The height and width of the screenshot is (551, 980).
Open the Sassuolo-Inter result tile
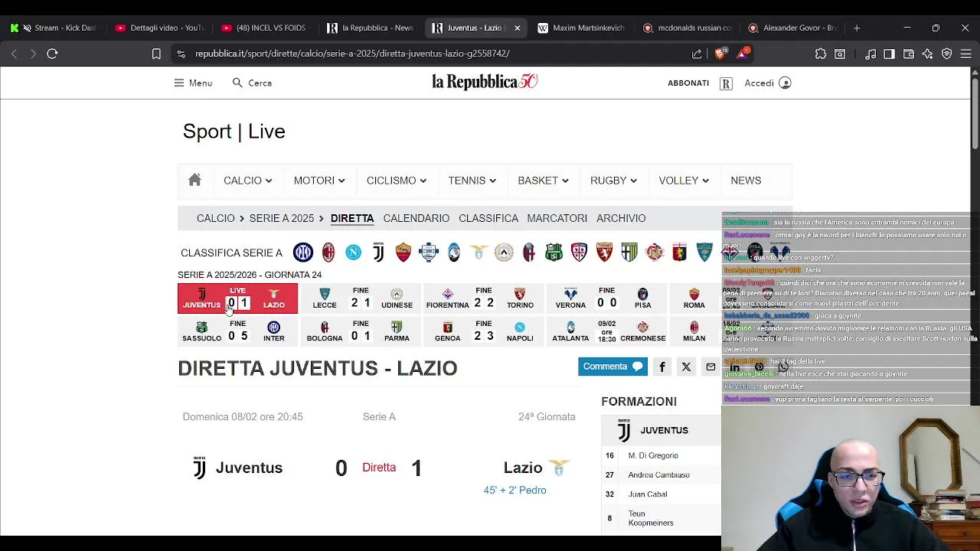pyautogui.click(x=237, y=331)
